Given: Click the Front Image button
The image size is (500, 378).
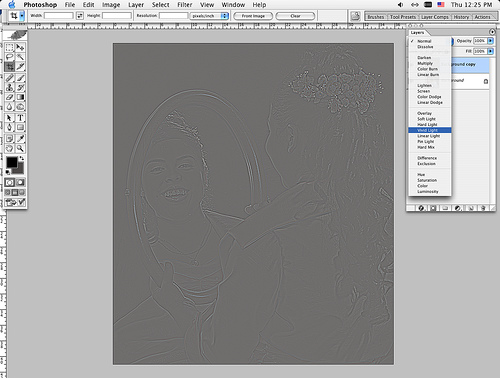Looking at the screenshot, I should 253,16.
